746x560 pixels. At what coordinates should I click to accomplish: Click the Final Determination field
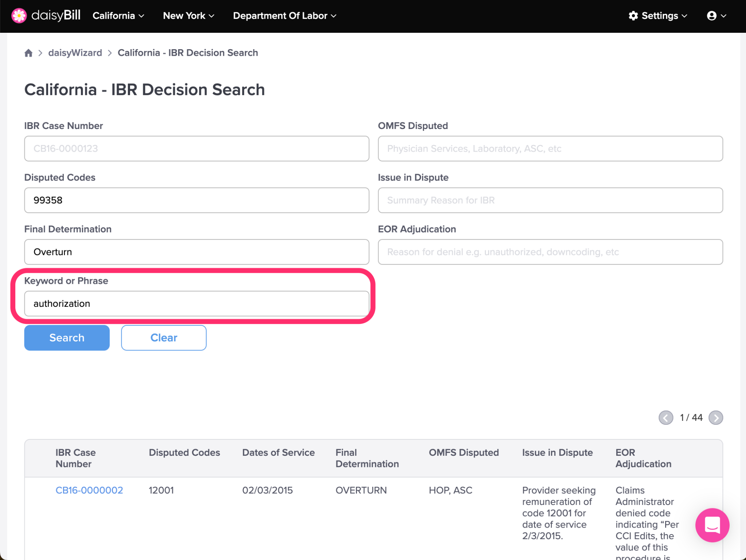[197, 252]
